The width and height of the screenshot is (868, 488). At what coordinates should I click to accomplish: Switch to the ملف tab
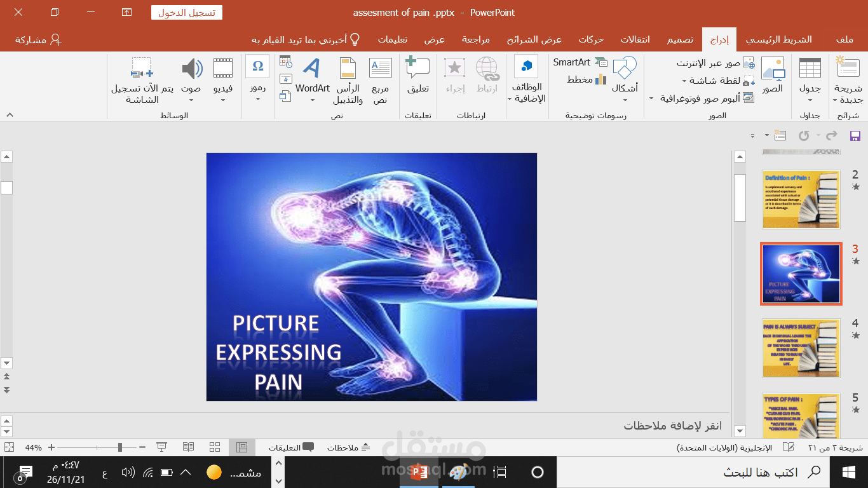844,39
